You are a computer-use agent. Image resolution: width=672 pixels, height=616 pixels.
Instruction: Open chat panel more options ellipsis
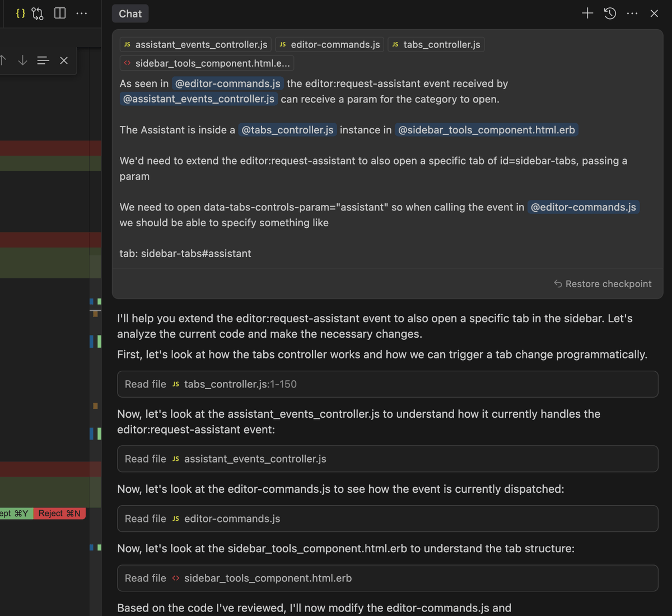(x=632, y=13)
